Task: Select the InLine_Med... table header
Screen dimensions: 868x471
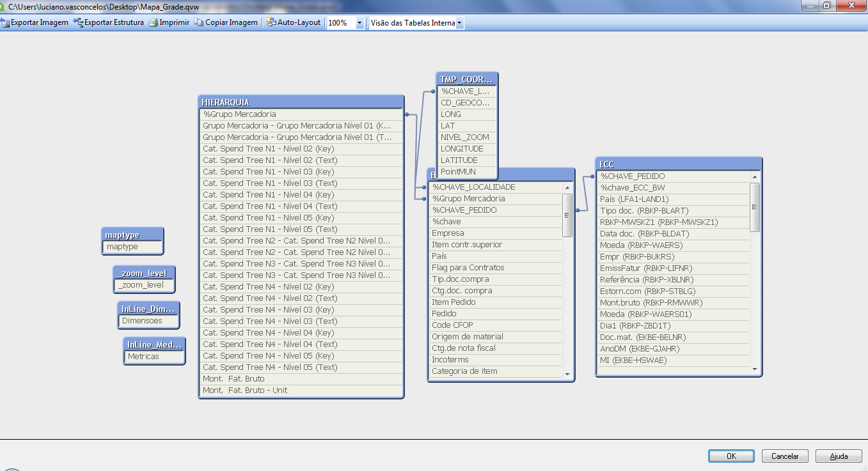Action: (154, 345)
